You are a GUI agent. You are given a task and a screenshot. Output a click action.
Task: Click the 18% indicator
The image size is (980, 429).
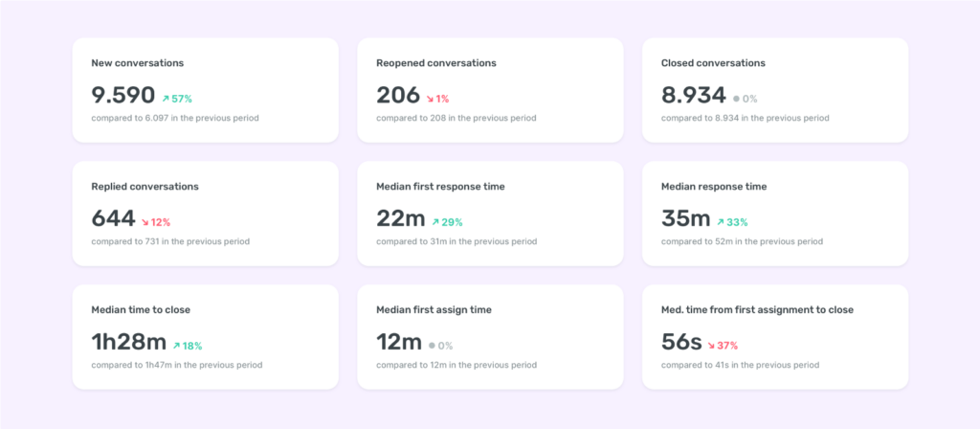(192, 345)
